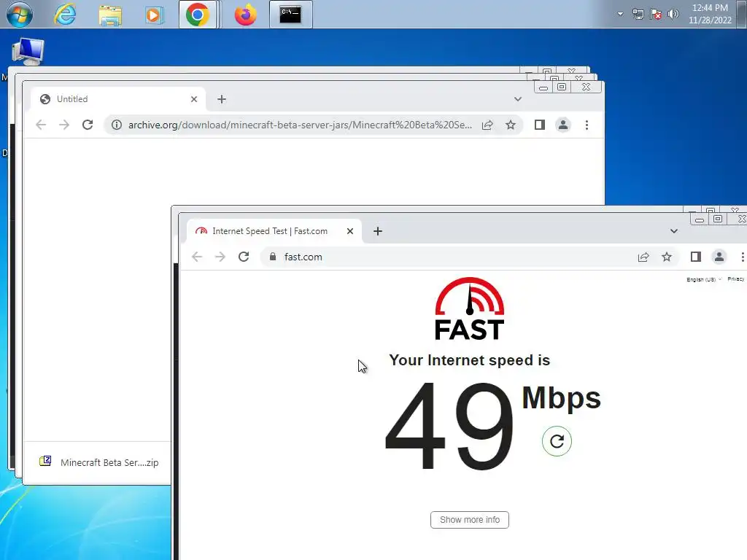Open Windows Media Player from the taskbar

coord(153,15)
